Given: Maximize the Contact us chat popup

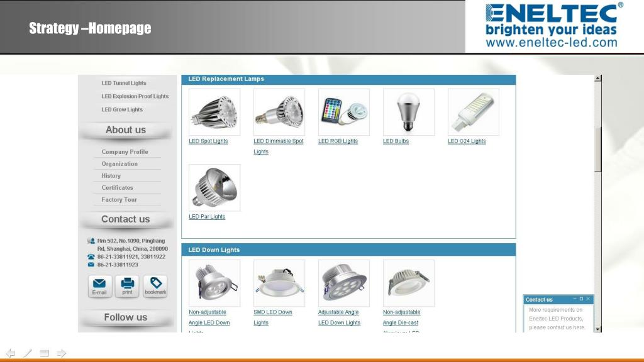Looking at the screenshot, I should [x=581, y=299].
